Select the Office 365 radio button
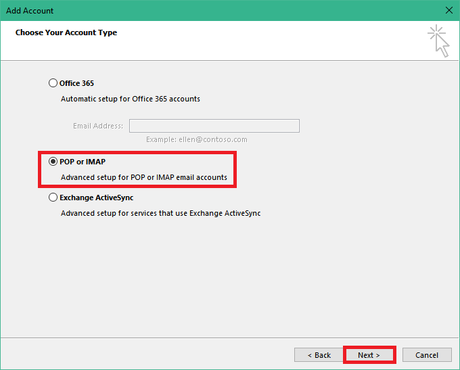The height and width of the screenshot is (370, 460). [x=53, y=83]
